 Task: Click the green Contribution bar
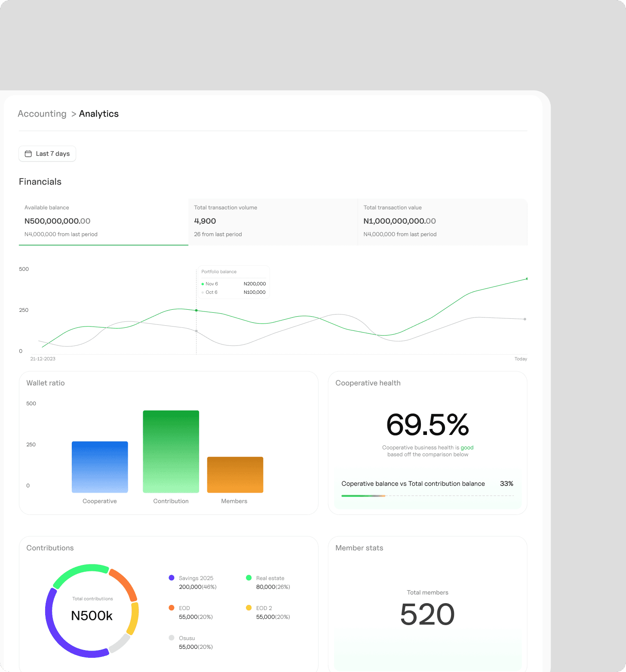[171, 451]
